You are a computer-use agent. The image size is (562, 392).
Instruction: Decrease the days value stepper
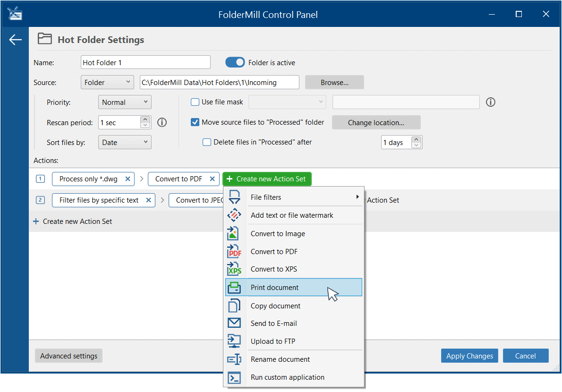416,145
